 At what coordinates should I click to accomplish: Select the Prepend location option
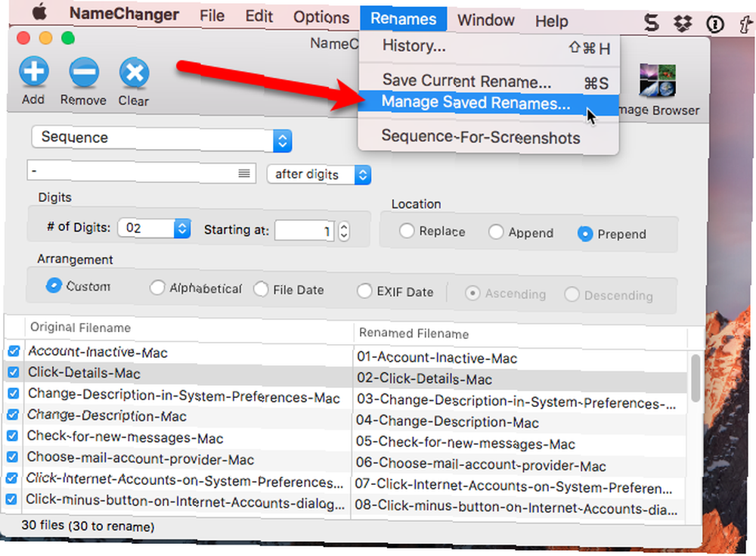pyautogui.click(x=585, y=234)
